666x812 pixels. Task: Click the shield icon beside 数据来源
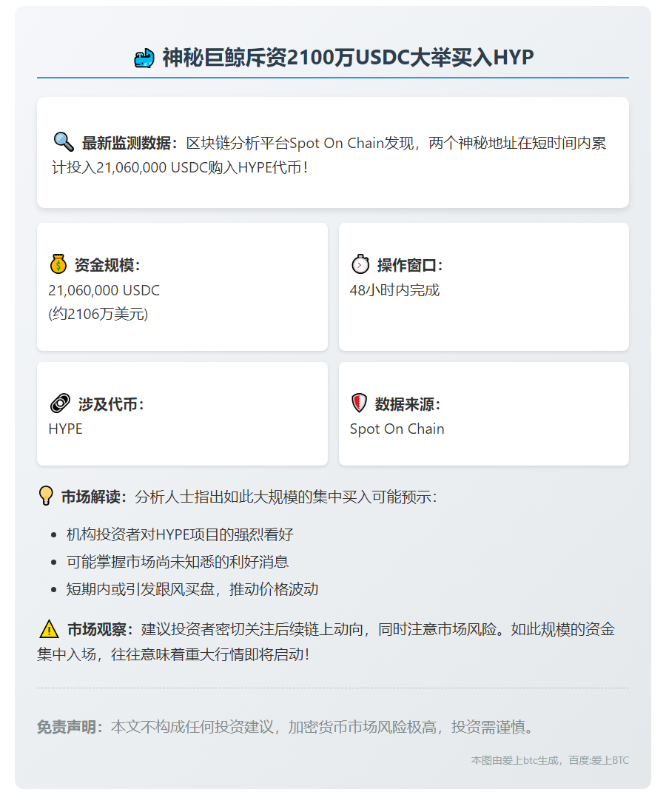tap(360, 403)
